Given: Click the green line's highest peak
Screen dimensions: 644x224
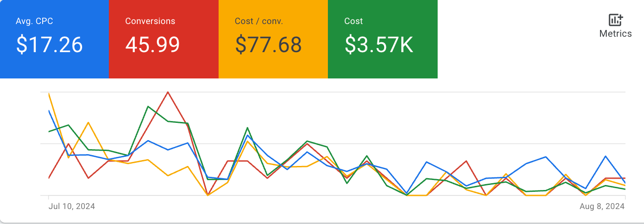Looking at the screenshot, I should click(148, 107).
